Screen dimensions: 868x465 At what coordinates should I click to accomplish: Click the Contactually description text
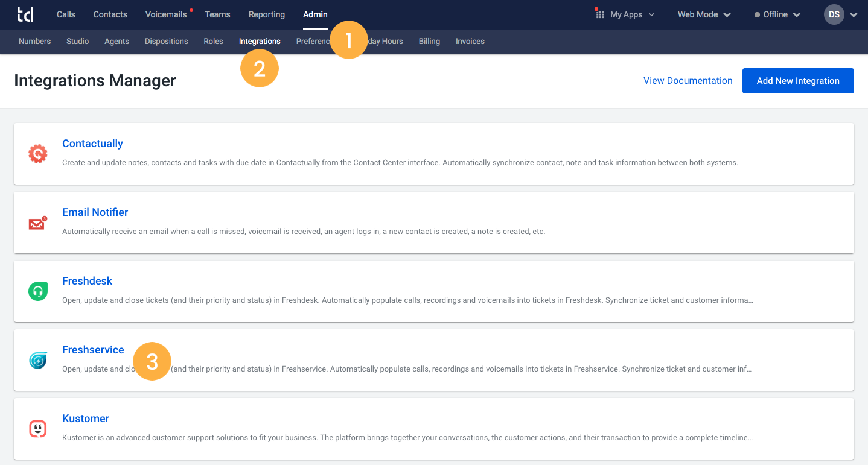point(400,163)
